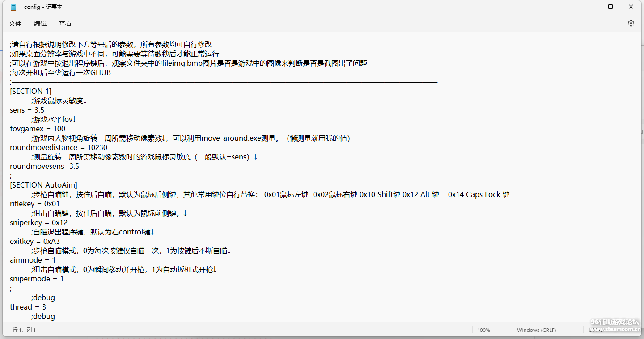Maximize the Notepad window
Image resolution: width=644 pixels, height=339 pixels.
610,7
